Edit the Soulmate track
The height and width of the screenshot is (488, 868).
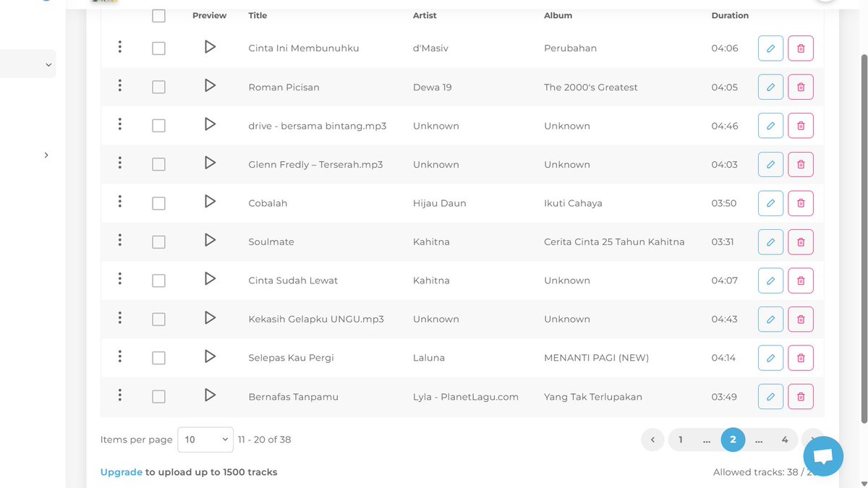pos(770,241)
